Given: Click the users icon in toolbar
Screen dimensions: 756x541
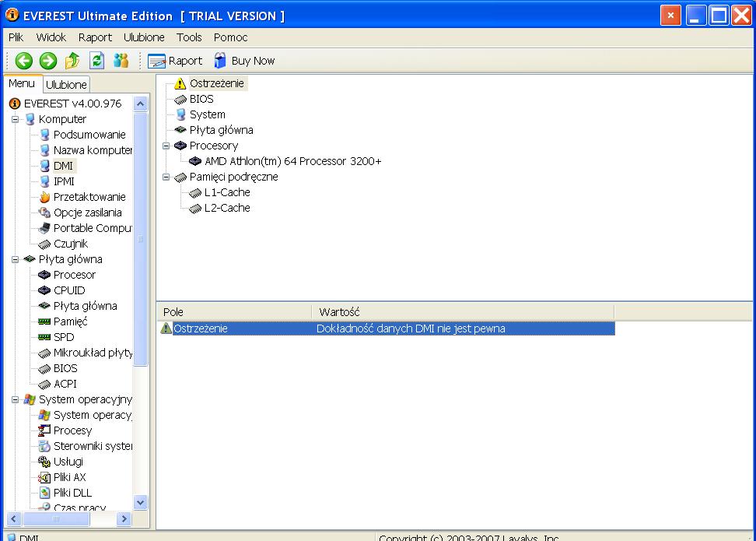Looking at the screenshot, I should tap(121, 61).
